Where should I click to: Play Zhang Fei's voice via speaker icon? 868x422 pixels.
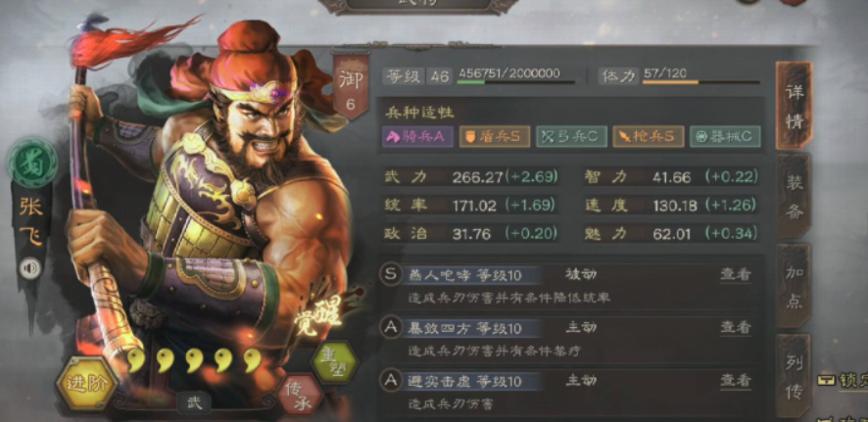(x=30, y=269)
